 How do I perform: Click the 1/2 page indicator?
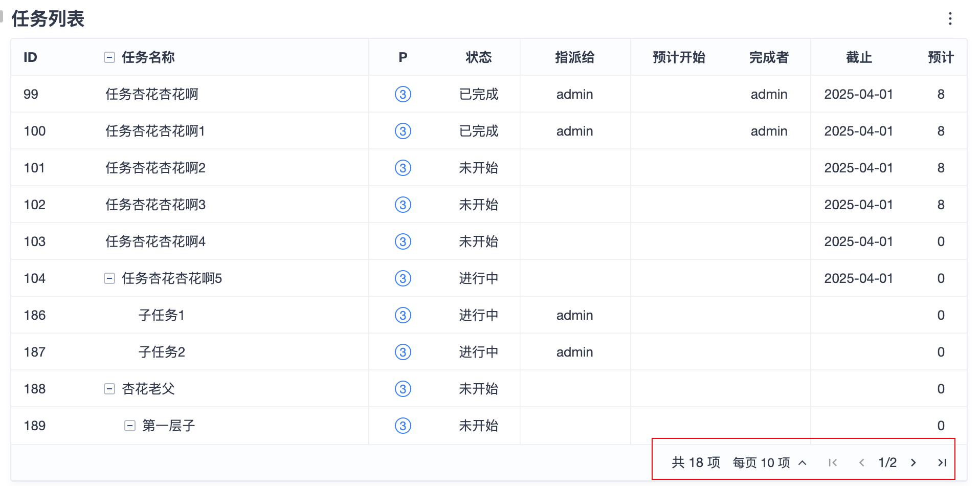click(x=887, y=462)
